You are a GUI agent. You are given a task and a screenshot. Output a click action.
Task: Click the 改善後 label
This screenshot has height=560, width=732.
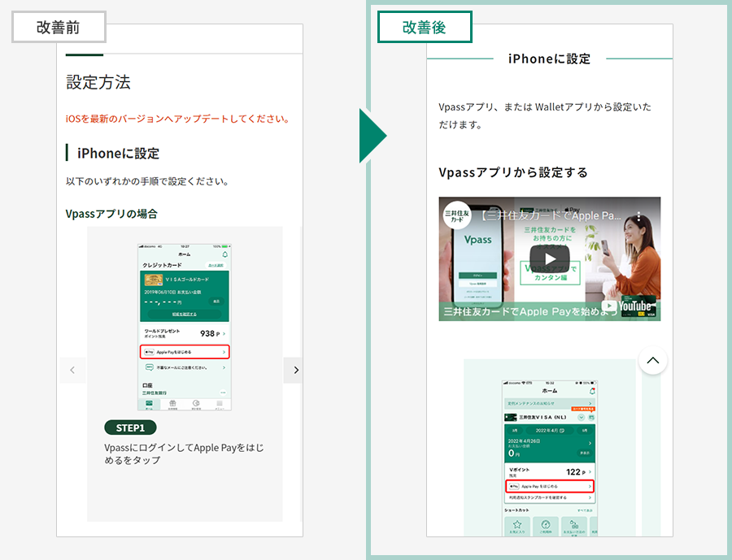425,27
